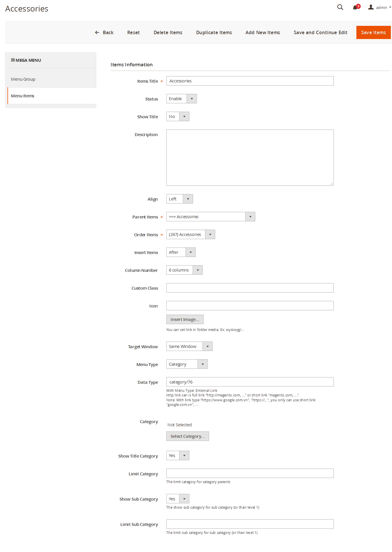Select the Menu Items tab

pos(23,96)
